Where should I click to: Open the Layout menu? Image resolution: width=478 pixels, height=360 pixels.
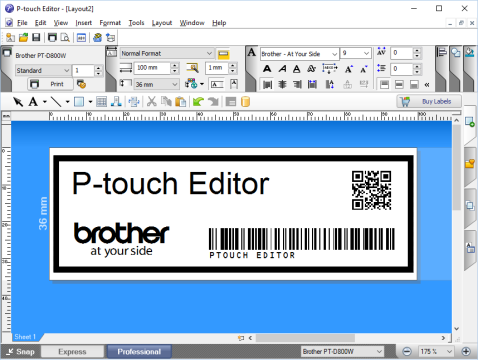(x=162, y=23)
